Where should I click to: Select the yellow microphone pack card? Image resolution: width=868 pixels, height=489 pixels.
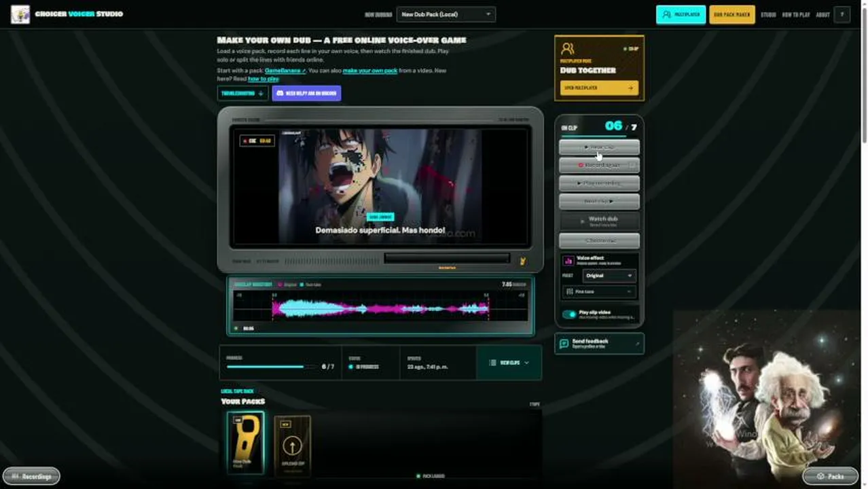[x=245, y=442]
